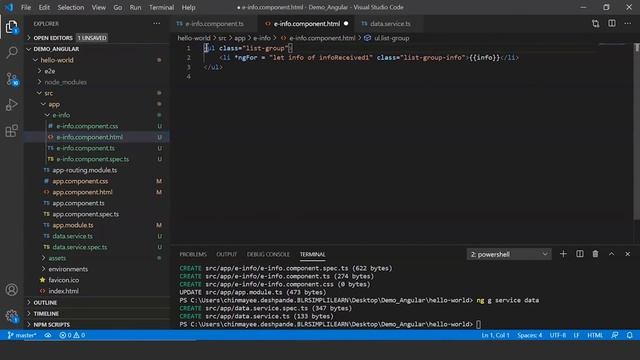Change indentation via Spaces: 4

coord(529,335)
